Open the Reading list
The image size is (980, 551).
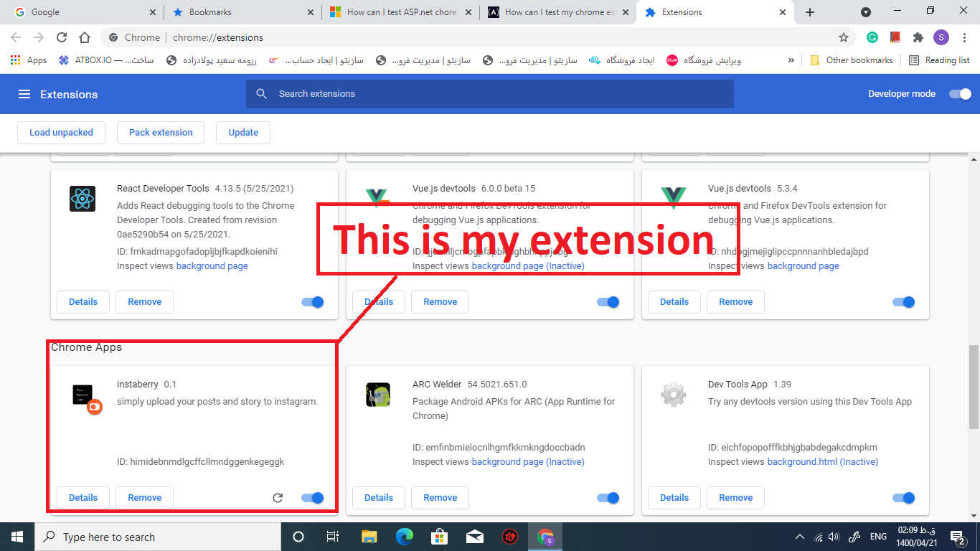939,60
